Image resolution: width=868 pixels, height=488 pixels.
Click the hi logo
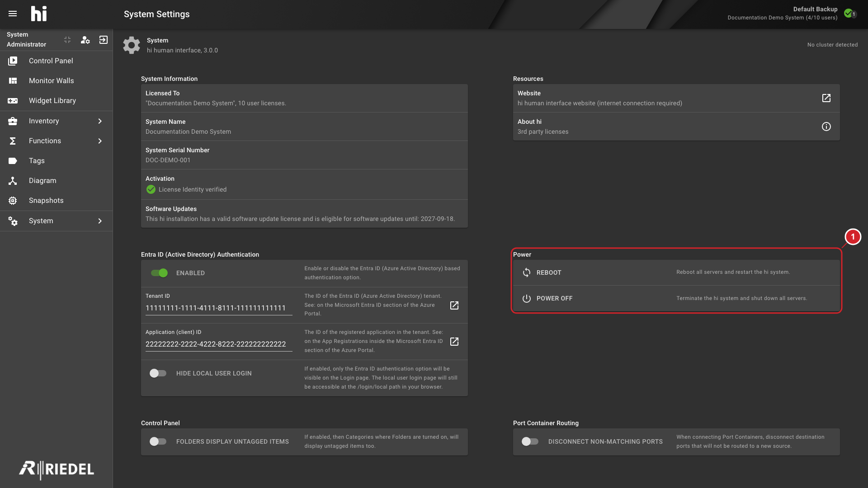39,14
